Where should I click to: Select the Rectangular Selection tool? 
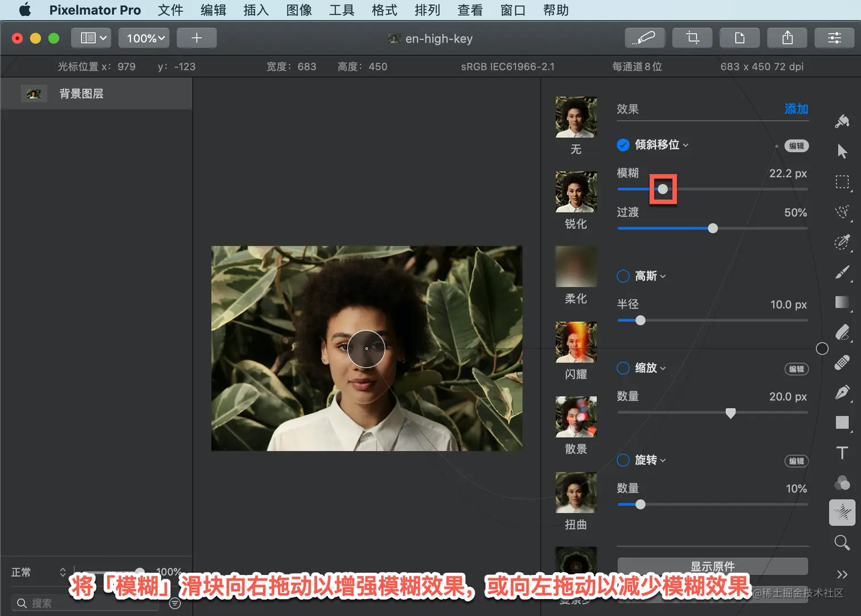842,182
